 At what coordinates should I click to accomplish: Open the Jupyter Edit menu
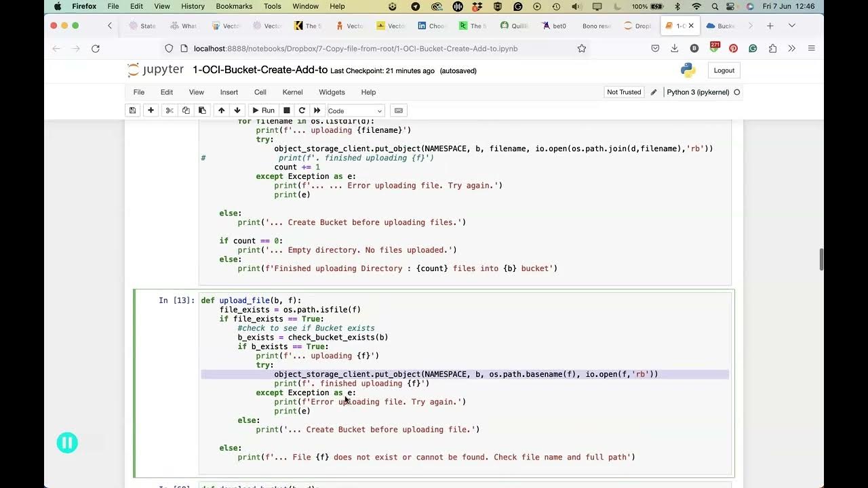167,92
